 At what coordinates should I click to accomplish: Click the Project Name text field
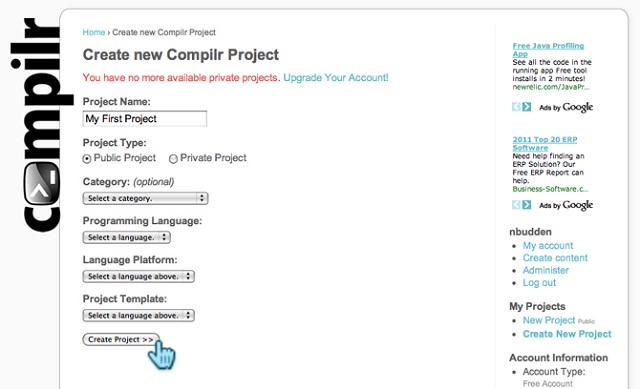pos(144,119)
